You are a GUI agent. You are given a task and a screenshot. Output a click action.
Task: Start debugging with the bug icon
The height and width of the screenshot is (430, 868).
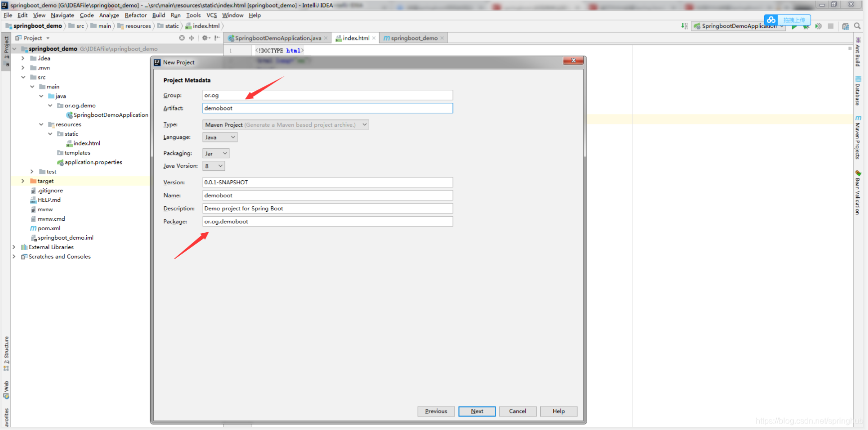(x=806, y=26)
